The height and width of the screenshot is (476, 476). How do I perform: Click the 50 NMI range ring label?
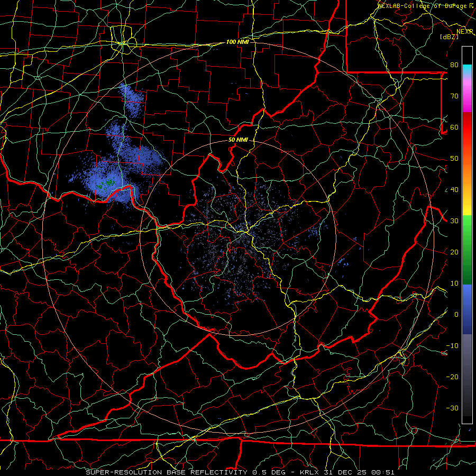pos(238,140)
